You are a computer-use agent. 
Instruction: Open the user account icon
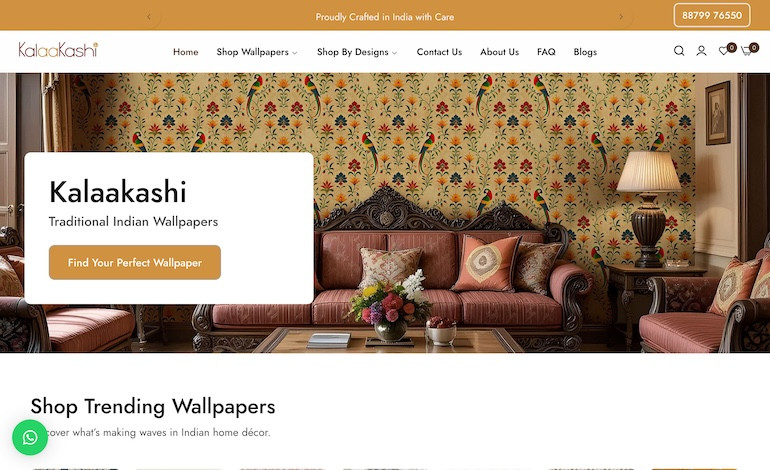point(701,51)
